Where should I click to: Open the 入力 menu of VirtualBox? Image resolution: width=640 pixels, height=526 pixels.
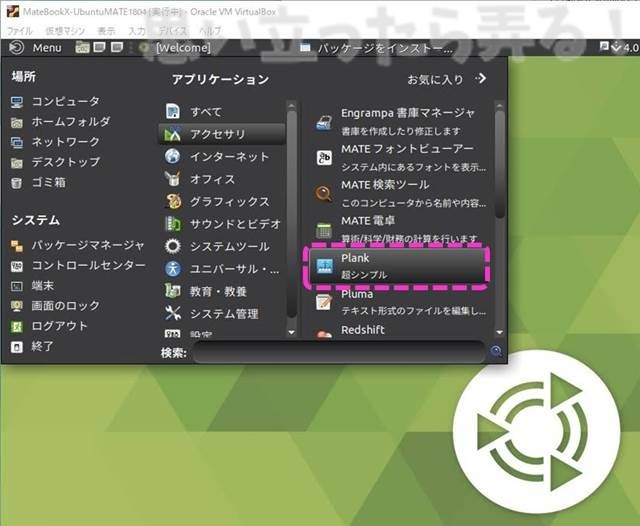point(137,31)
